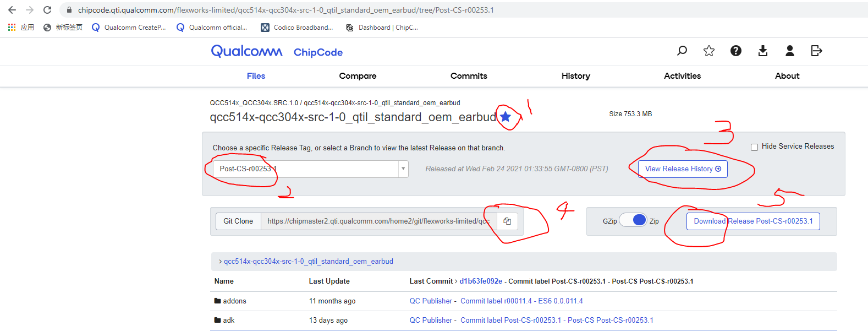Switch to the About tab
Screen dimensions: 868x331
pos(787,76)
